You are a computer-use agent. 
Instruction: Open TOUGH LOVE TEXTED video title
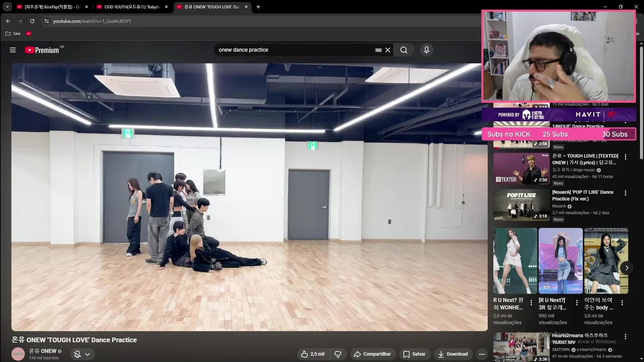pos(585,159)
